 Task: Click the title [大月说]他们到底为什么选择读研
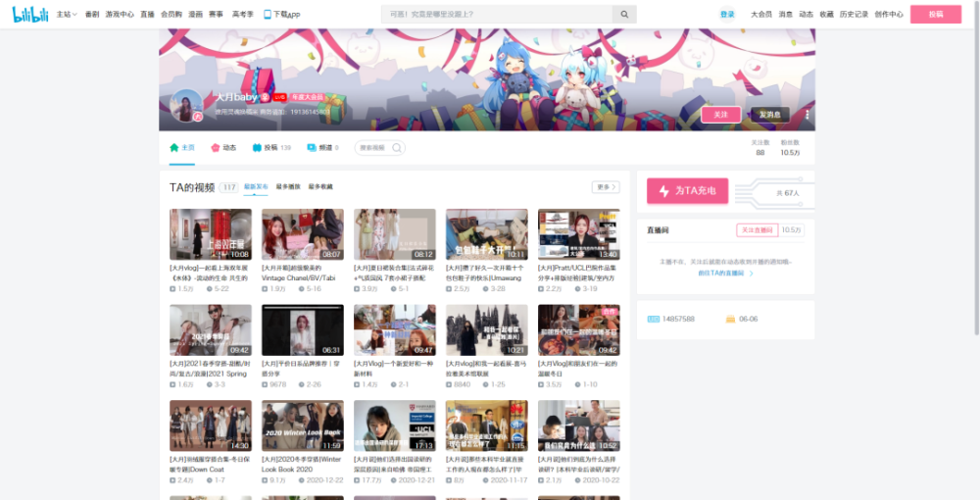click(579, 464)
